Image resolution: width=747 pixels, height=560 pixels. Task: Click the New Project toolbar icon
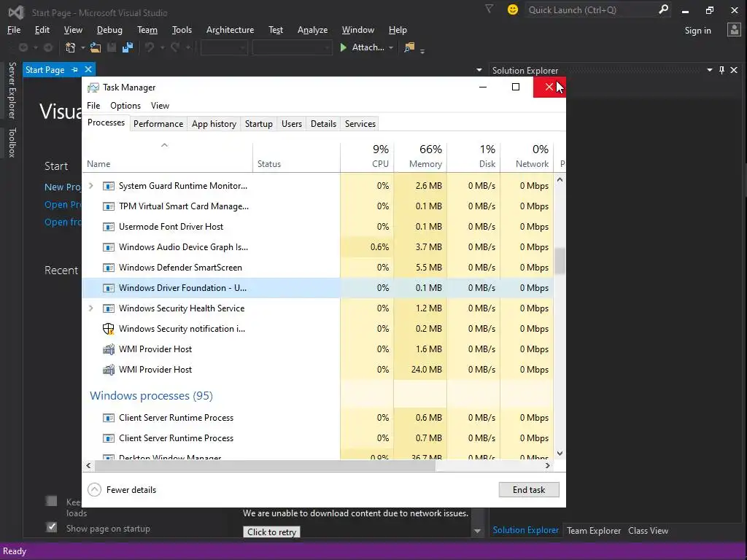[71, 47]
